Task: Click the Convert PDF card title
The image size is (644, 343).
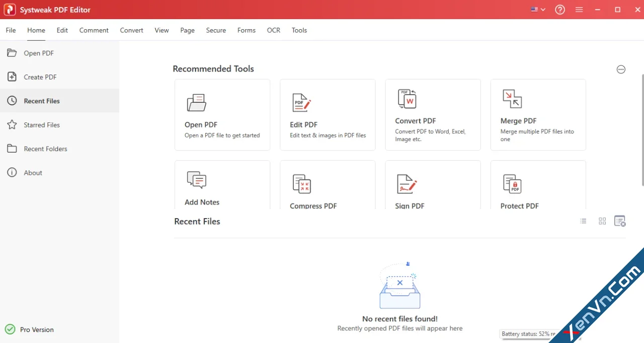Action: point(415,121)
